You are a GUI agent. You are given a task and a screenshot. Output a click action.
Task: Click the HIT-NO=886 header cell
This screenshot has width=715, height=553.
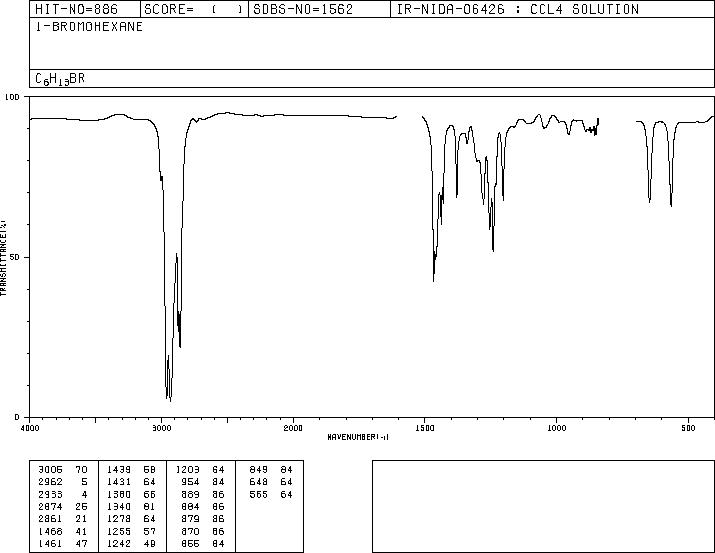85,9
